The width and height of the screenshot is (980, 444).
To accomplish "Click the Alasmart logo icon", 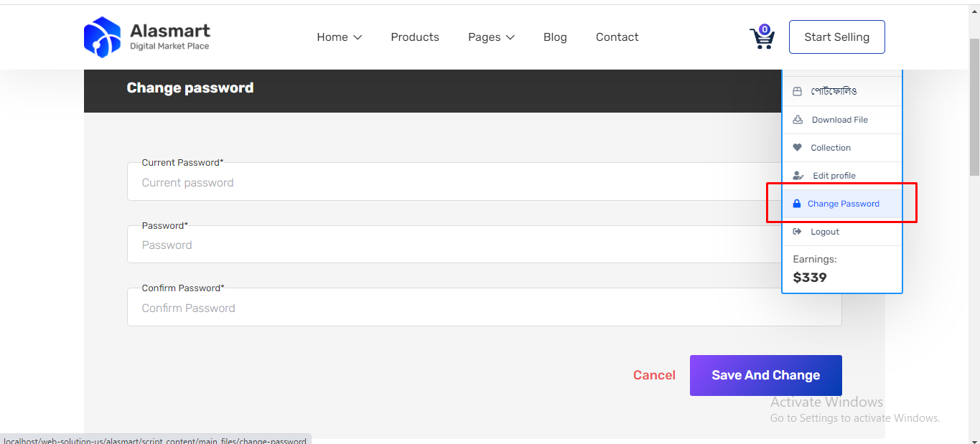I will pos(102,37).
